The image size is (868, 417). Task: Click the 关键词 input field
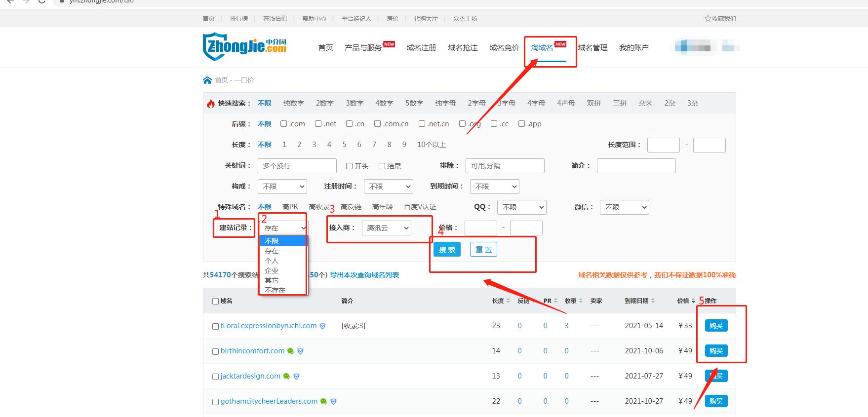(297, 166)
